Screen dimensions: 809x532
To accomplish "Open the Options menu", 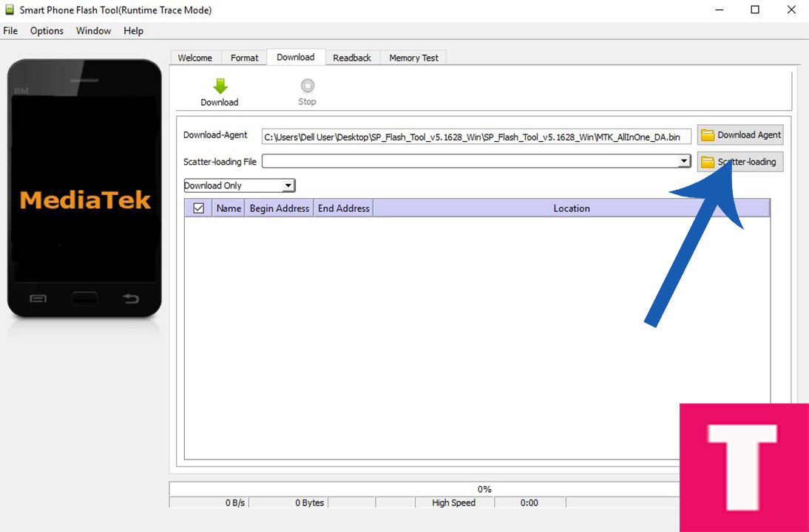I will [47, 31].
